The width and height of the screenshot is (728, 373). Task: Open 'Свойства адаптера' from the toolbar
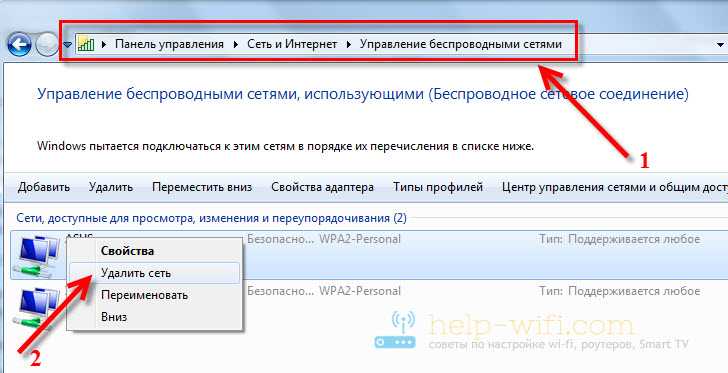[322, 187]
